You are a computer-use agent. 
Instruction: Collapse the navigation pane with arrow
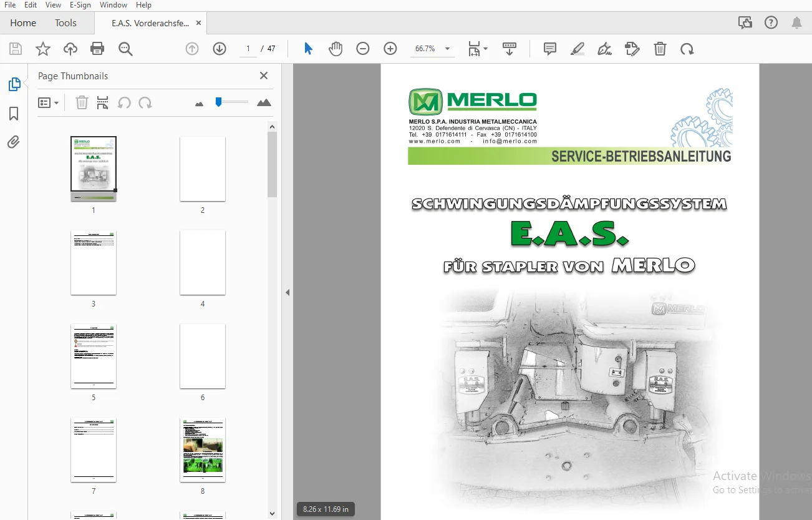288,292
